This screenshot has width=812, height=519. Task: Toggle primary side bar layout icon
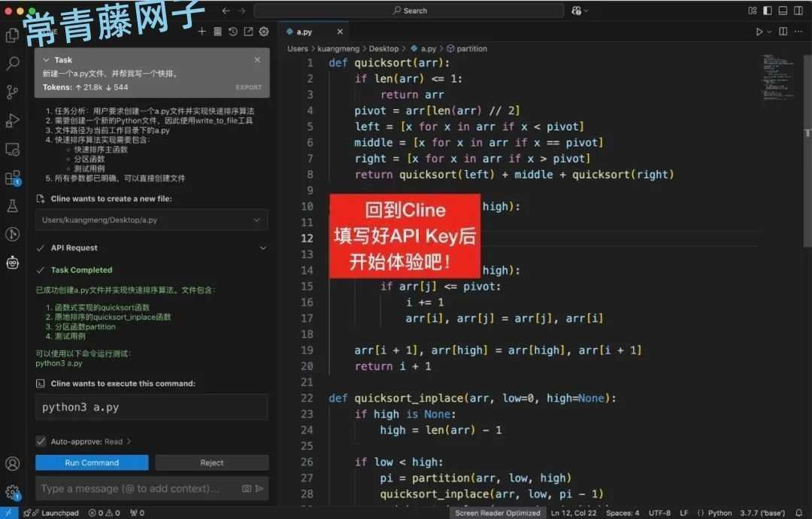768,11
